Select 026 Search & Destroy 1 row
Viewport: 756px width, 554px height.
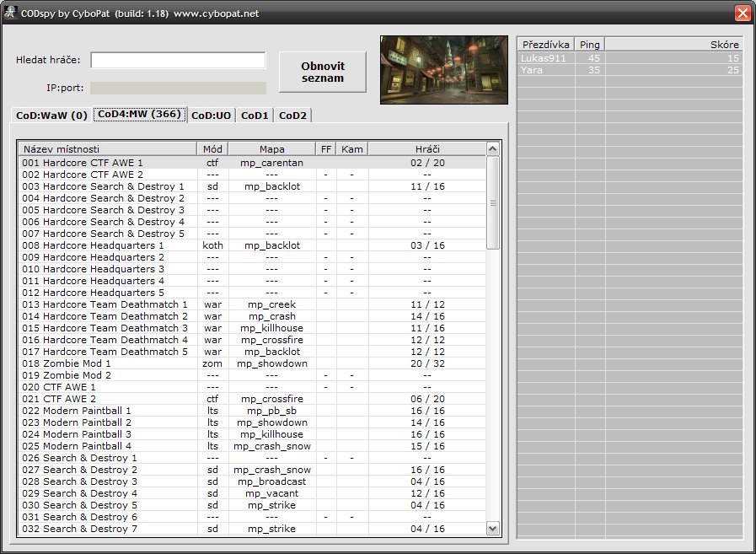point(252,458)
